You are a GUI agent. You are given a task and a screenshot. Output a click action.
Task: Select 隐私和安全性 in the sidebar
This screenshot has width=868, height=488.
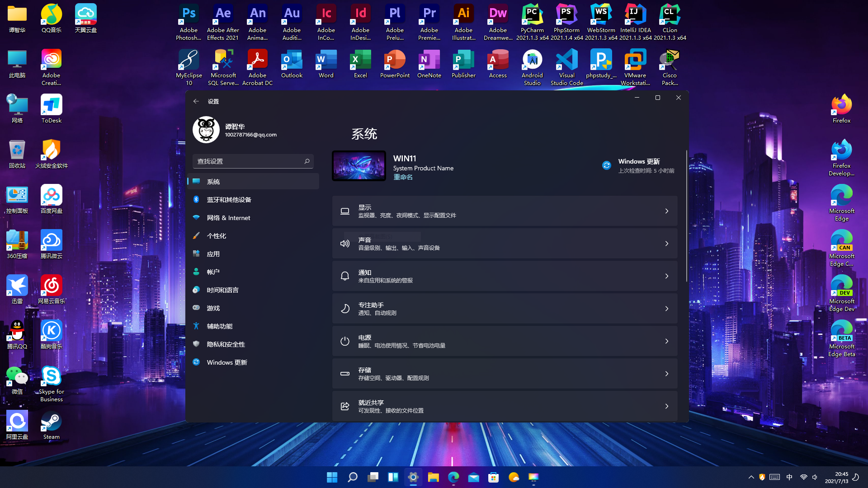(x=226, y=344)
